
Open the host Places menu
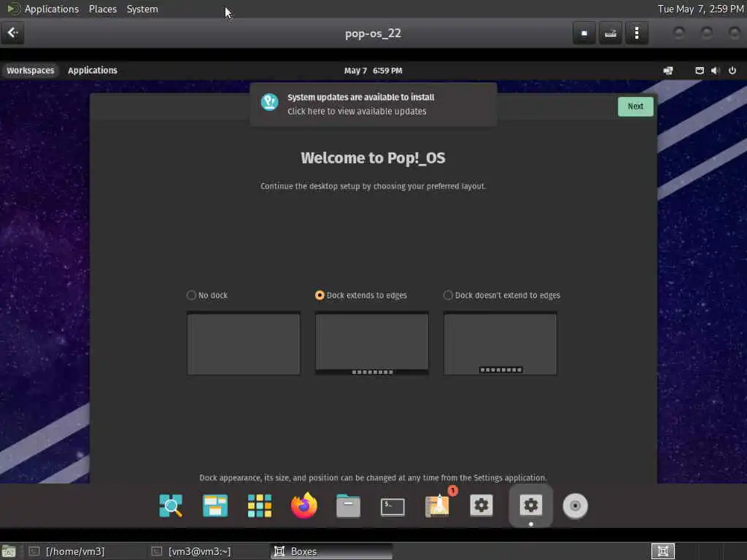point(103,9)
